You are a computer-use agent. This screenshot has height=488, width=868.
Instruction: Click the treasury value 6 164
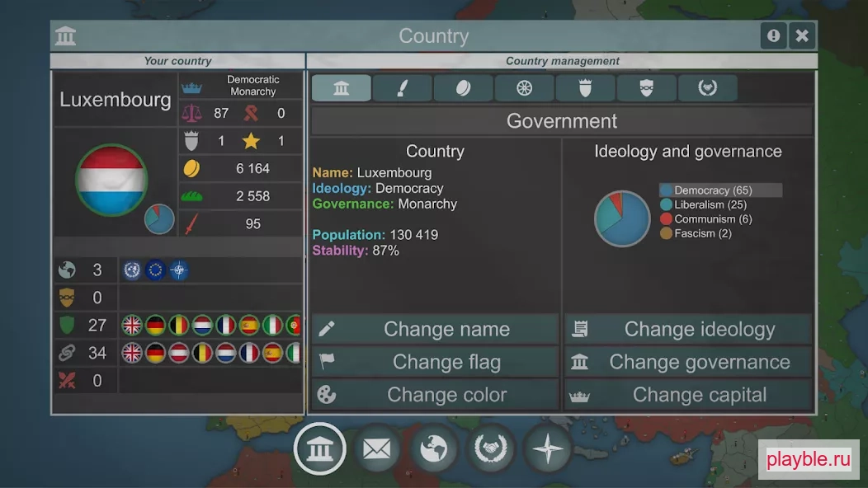253,169
